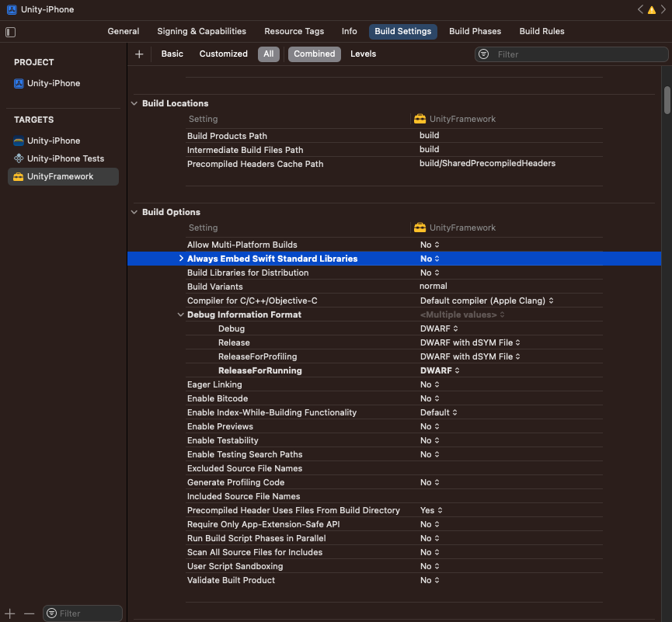Image resolution: width=672 pixels, height=622 pixels.
Task: Switch filter to Basic settings
Action: point(172,54)
